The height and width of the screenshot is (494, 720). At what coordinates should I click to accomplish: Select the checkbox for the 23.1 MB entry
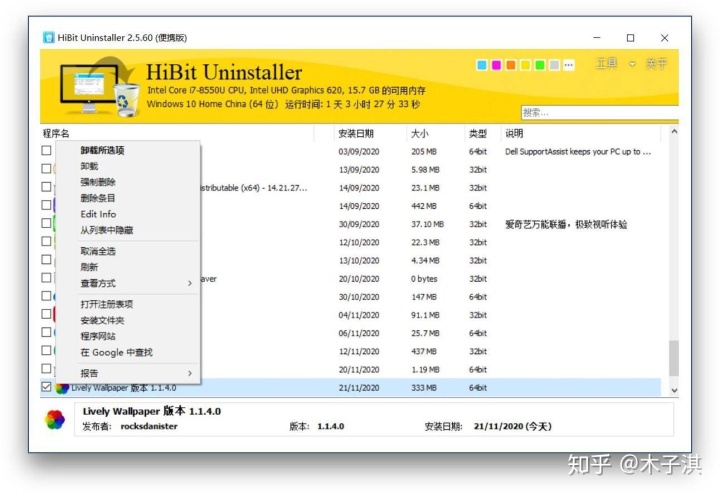tap(46, 187)
